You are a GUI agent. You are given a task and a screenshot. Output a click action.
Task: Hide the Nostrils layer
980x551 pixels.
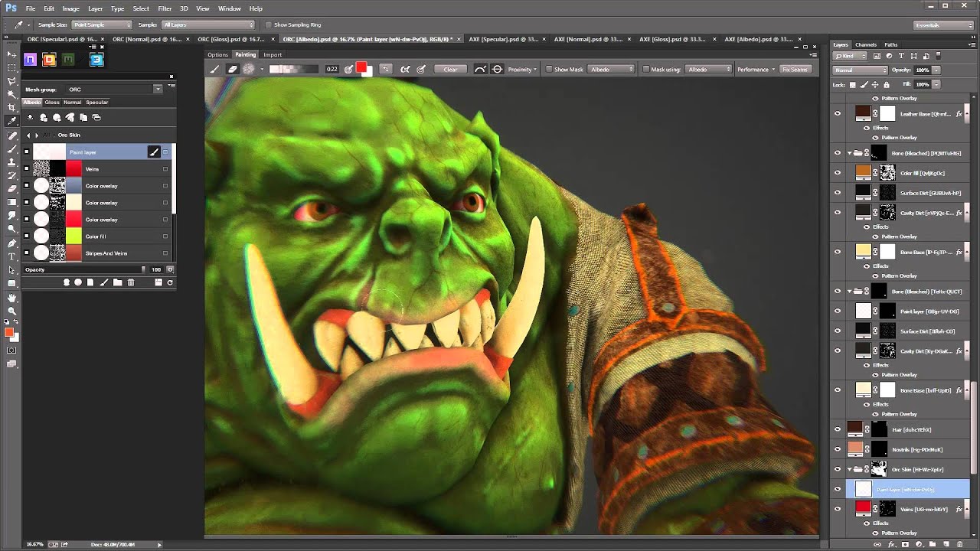(x=837, y=449)
